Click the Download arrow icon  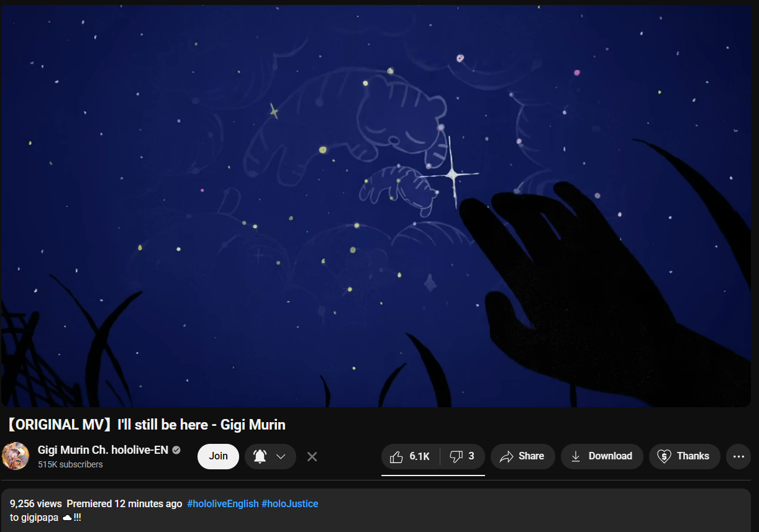click(576, 456)
